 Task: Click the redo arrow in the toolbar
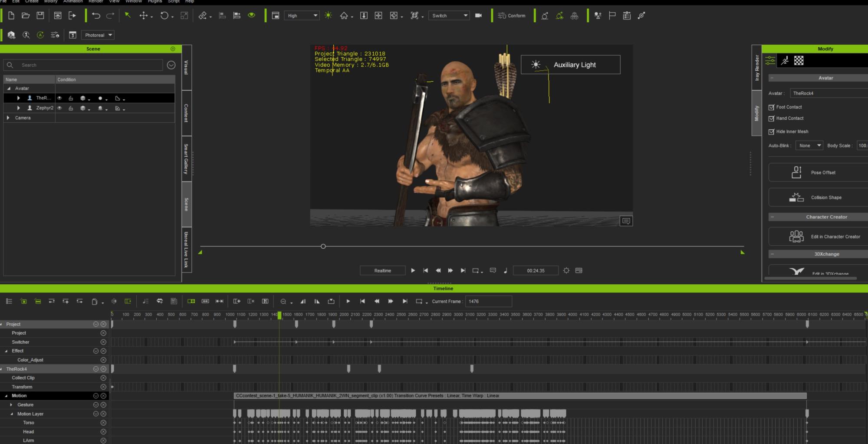point(110,16)
